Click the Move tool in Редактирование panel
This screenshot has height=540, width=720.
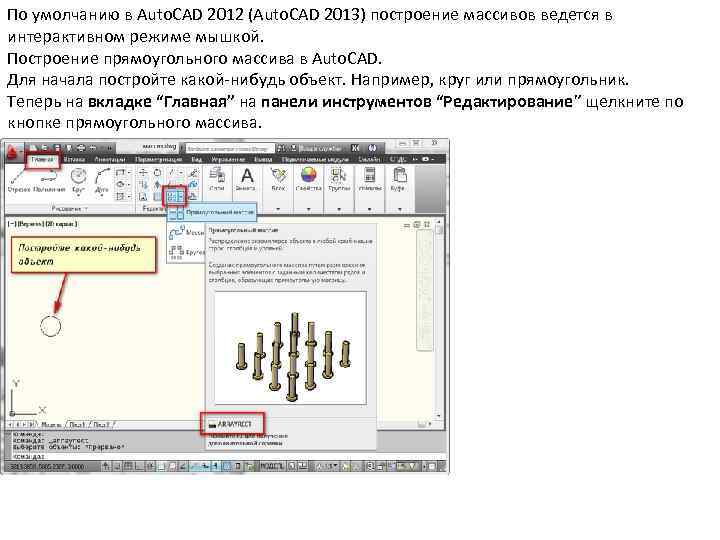tap(143, 173)
